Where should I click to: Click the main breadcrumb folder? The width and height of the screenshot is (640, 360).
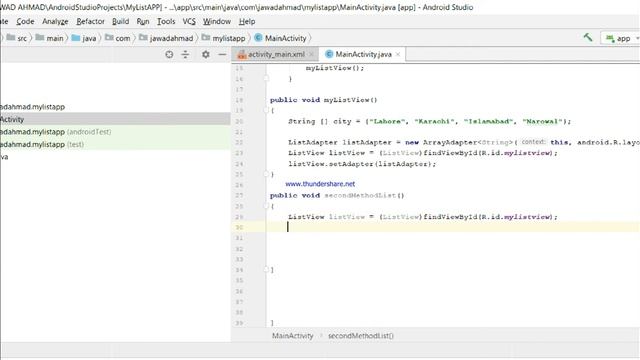click(49, 38)
